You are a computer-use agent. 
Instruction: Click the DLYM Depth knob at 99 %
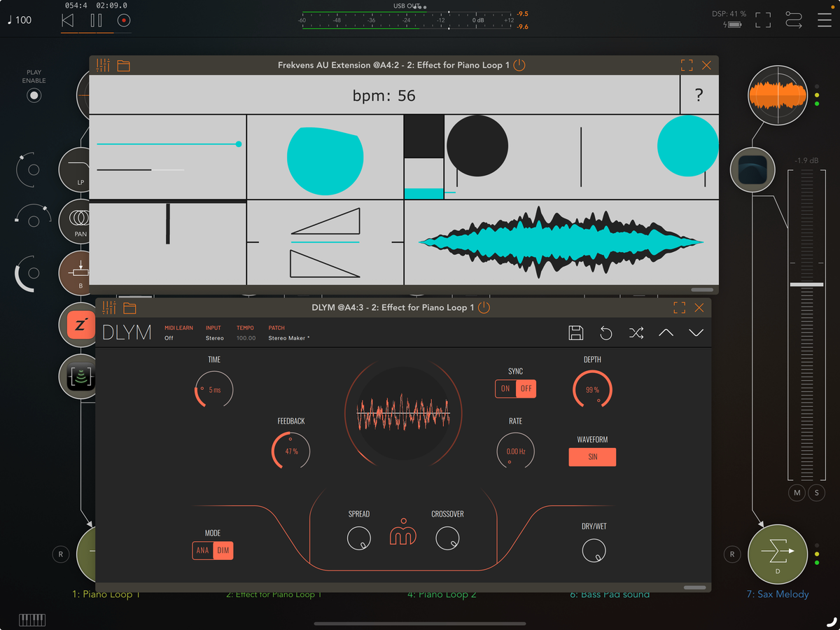[592, 390]
